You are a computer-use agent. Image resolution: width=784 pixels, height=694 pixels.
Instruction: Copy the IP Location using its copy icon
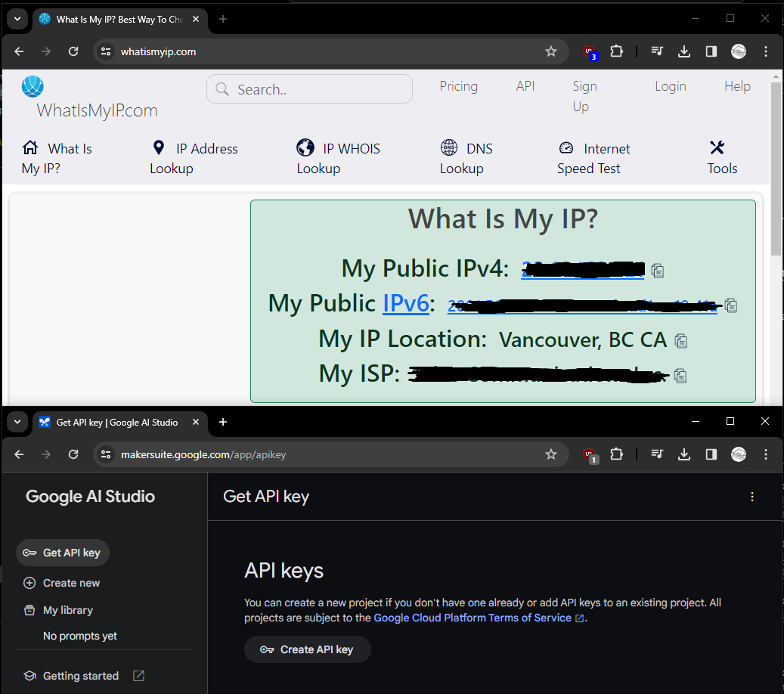coord(681,341)
